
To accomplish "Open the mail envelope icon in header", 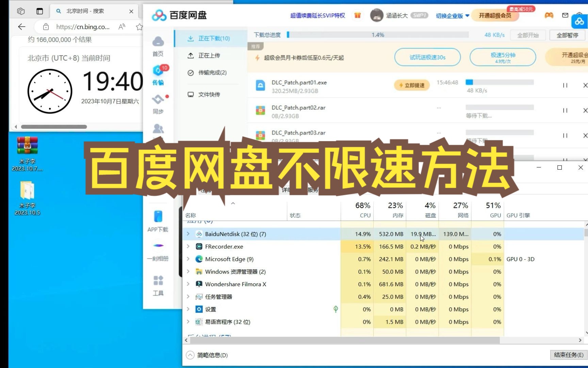I will click(565, 15).
